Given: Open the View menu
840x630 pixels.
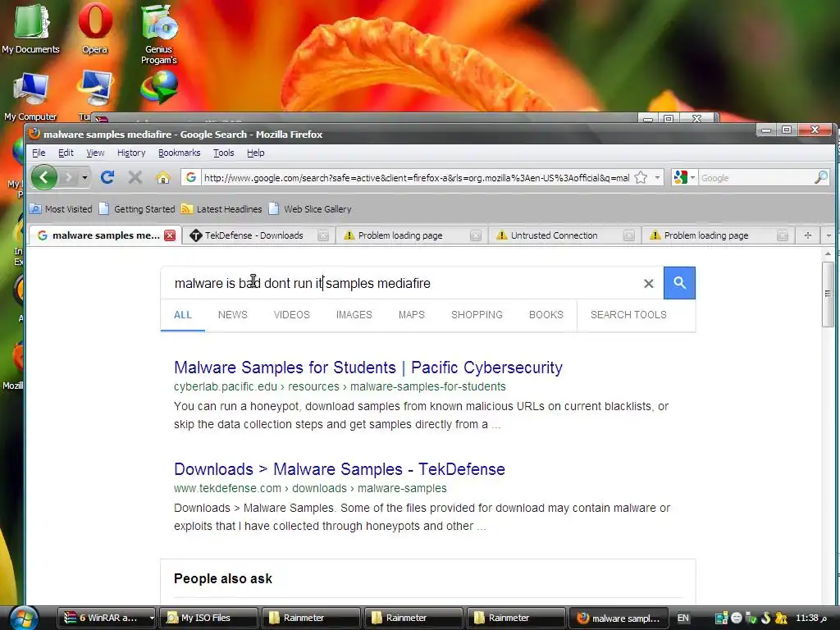Looking at the screenshot, I should (x=95, y=153).
